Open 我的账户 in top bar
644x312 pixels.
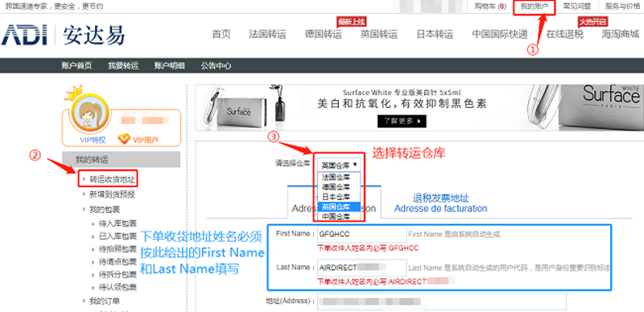[535, 7]
